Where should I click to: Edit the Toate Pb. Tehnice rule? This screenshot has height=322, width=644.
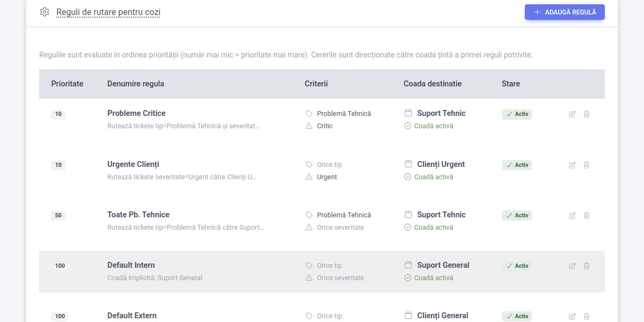[572, 216]
